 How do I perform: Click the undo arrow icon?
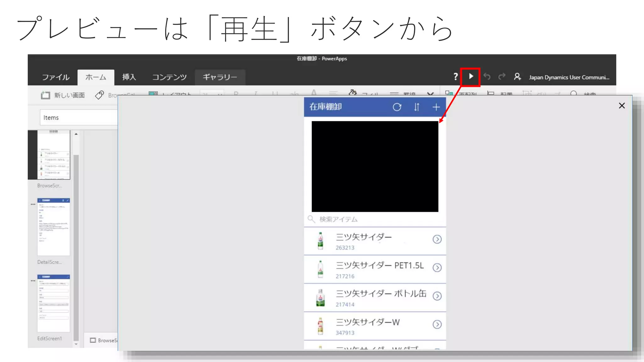pos(487,76)
